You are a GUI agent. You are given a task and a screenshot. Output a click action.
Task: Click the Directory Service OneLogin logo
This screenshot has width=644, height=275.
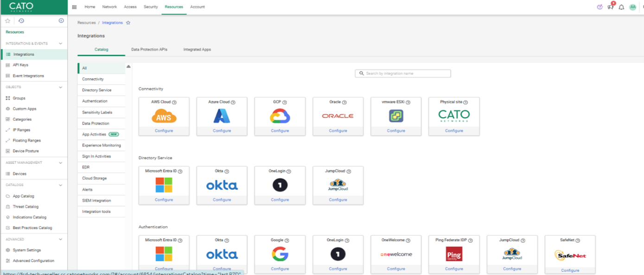click(280, 185)
